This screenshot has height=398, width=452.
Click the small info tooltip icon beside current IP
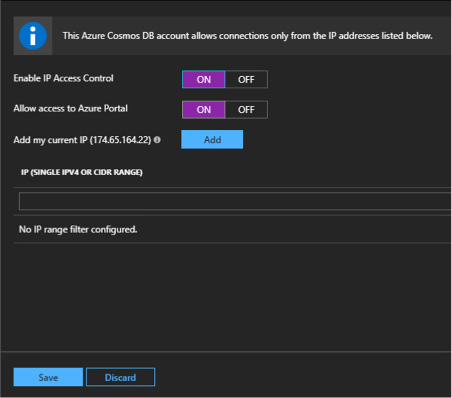point(157,140)
